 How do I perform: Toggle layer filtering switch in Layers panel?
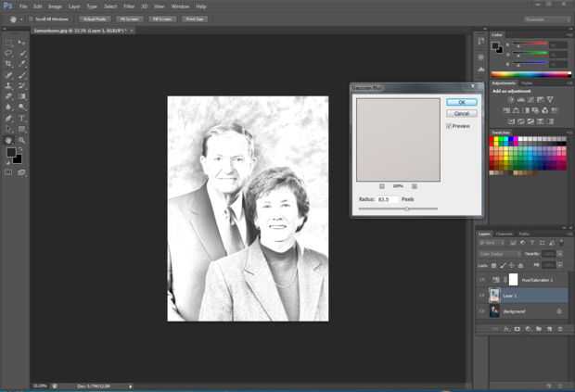coord(561,242)
